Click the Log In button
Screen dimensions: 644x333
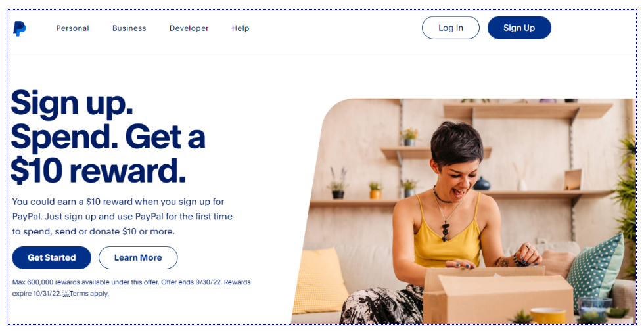click(451, 28)
